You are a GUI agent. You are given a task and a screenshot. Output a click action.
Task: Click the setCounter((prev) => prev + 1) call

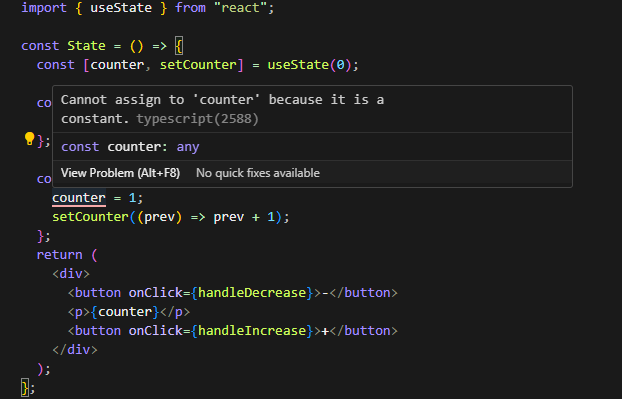pos(167,217)
